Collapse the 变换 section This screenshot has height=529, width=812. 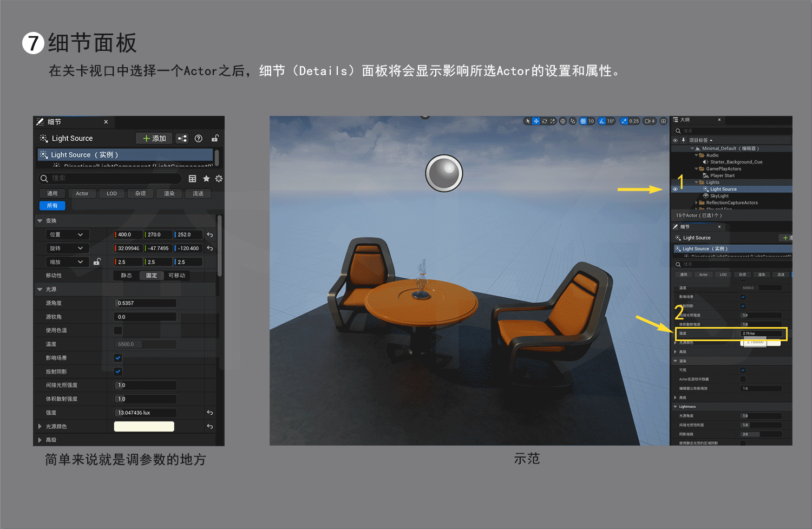click(x=40, y=221)
